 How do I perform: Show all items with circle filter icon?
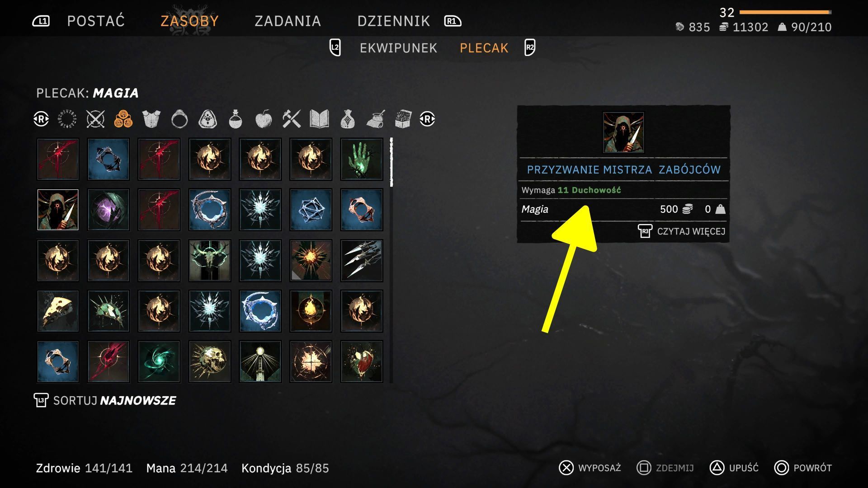(x=67, y=119)
